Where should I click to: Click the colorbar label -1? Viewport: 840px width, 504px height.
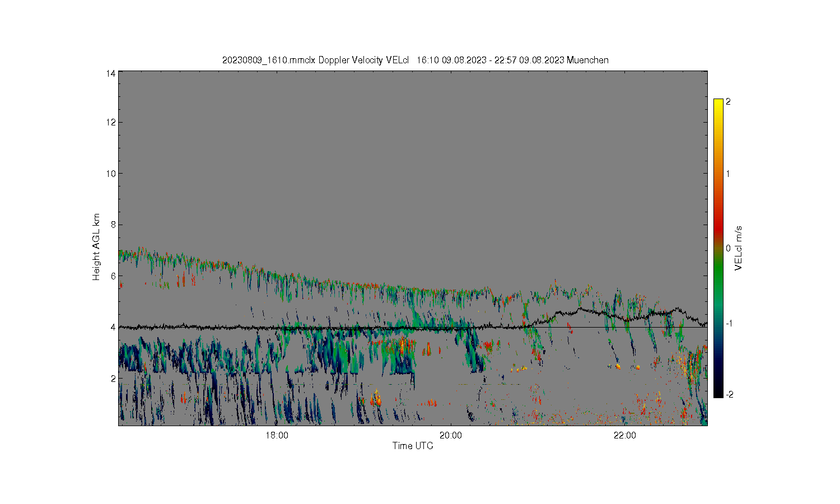point(730,324)
